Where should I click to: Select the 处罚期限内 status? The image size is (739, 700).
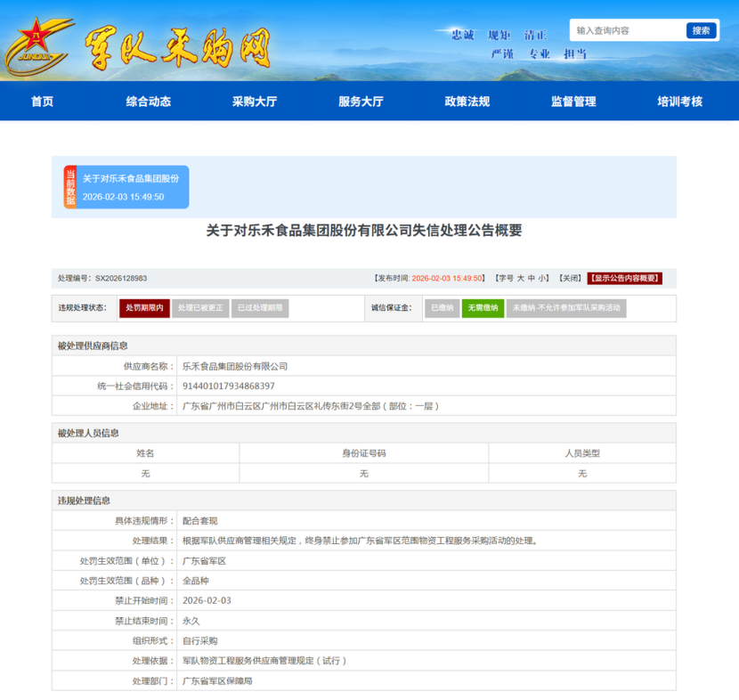(x=144, y=308)
